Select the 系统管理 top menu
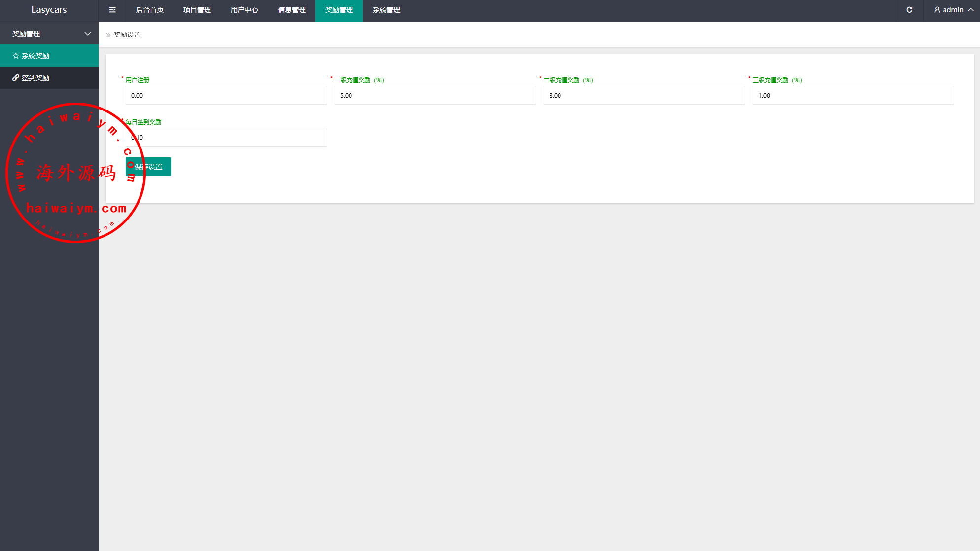Viewport: 980px width, 551px height. click(x=386, y=10)
